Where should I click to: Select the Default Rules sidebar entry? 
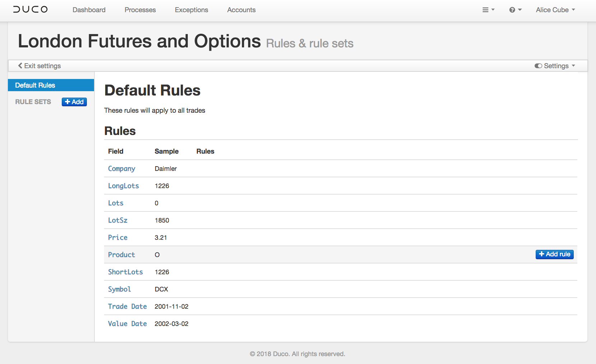click(x=35, y=85)
